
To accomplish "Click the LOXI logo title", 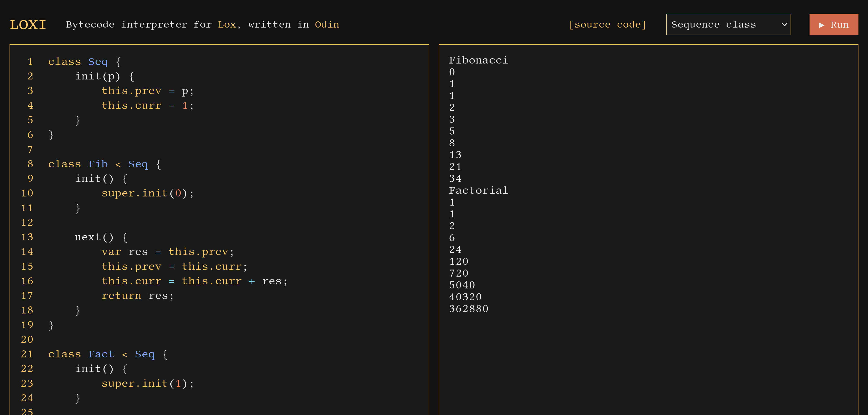I will pos(28,25).
